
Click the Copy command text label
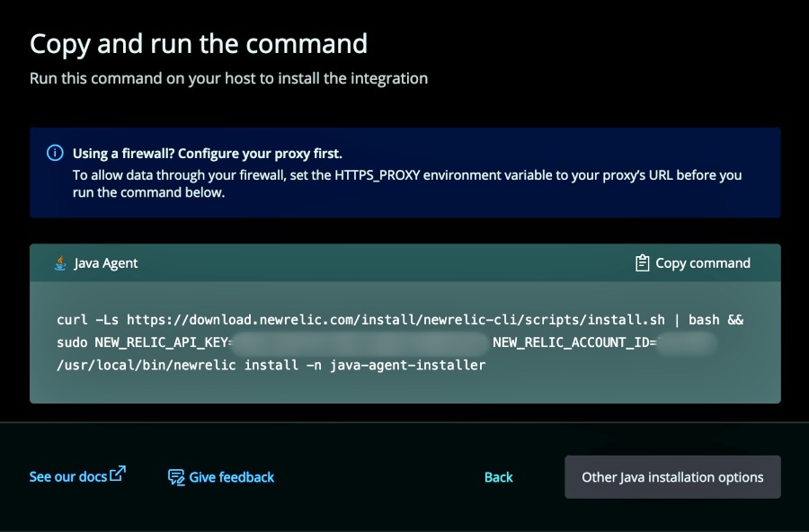click(703, 263)
